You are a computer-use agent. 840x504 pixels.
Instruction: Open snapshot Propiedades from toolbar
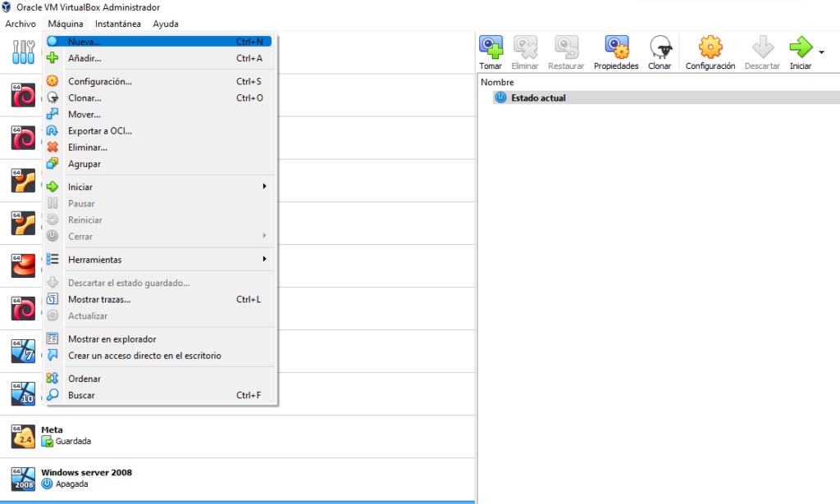(616, 52)
